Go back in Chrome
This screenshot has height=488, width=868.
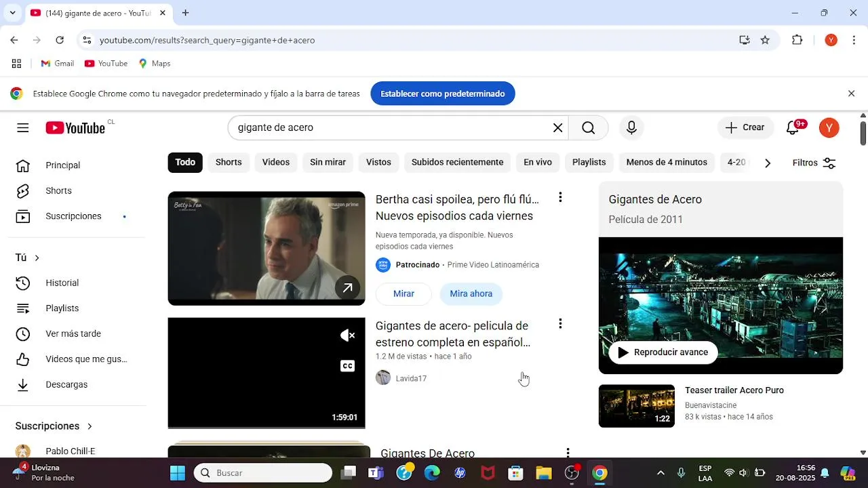pos(14,40)
